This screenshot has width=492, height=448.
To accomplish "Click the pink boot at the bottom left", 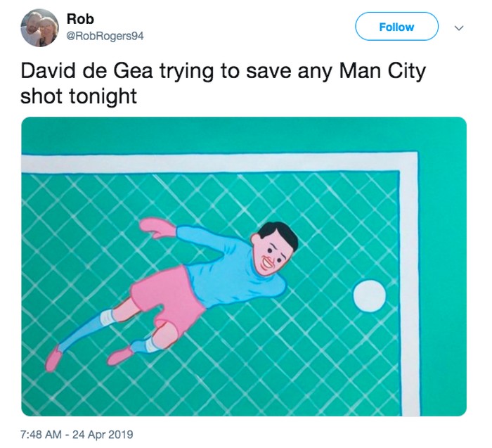I will [53, 361].
